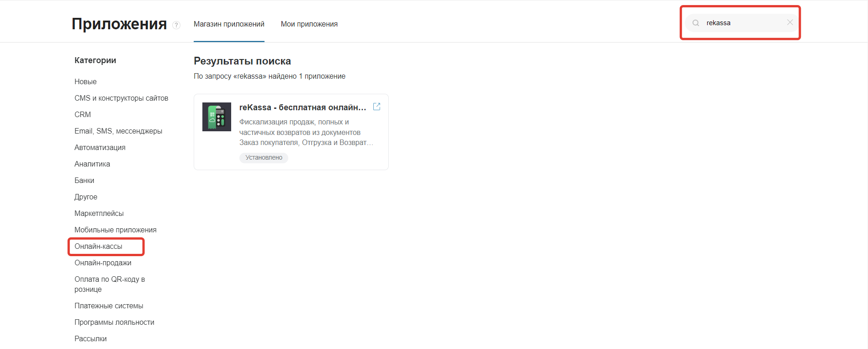Viewport: 868px width, 349px height.
Task: Switch to Мои приложения tab
Action: (x=309, y=24)
